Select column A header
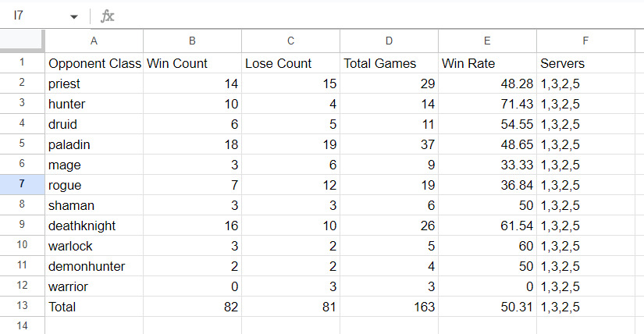The height and width of the screenshot is (334, 644). tap(94, 41)
